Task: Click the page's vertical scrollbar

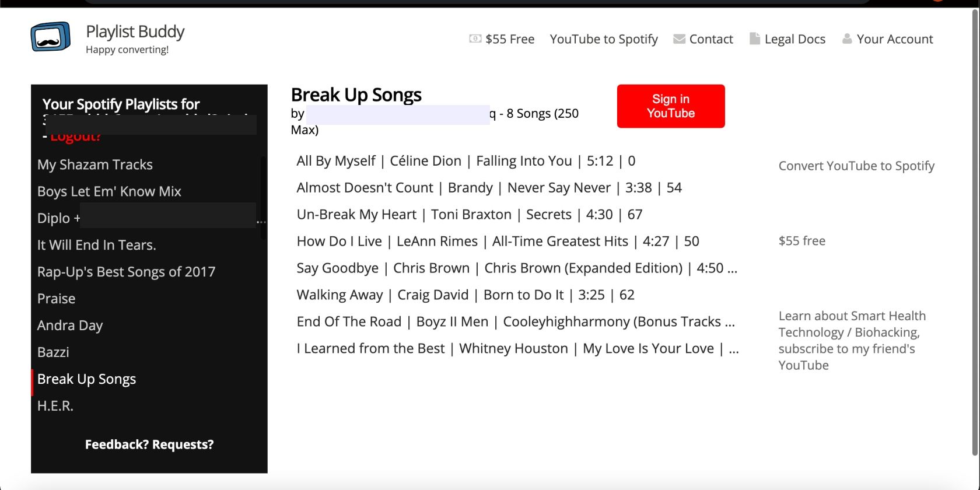Action: [x=975, y=233]
